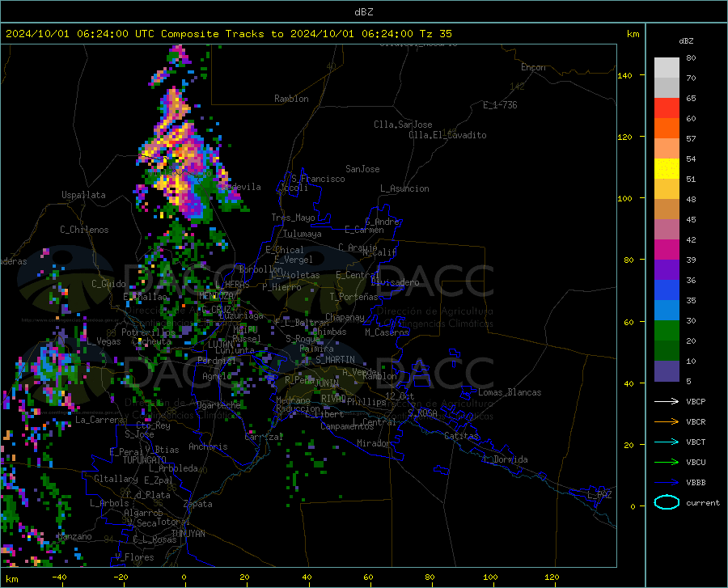
Task: Click the Ramblon label near top
Action: [291, 99]
